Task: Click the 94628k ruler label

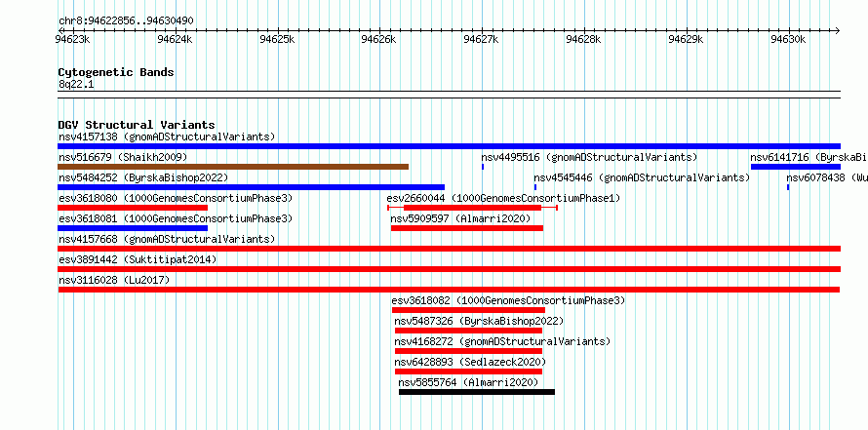Action: (584, 39)
